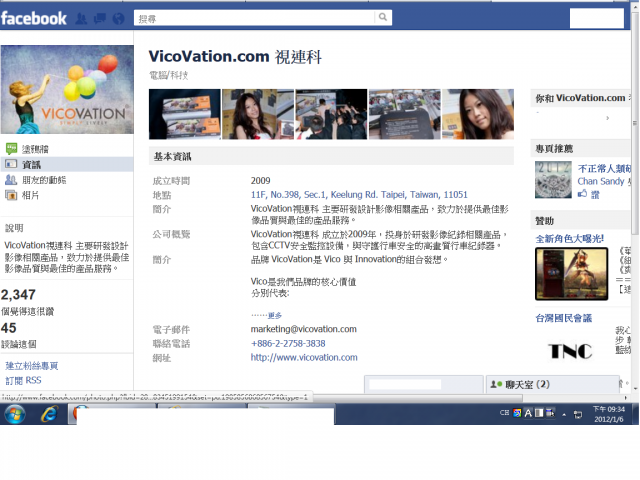The width and height of the screenshot is (640, 480).
Task: Open first photo of product boxes
Action: [x=184, y=114]
